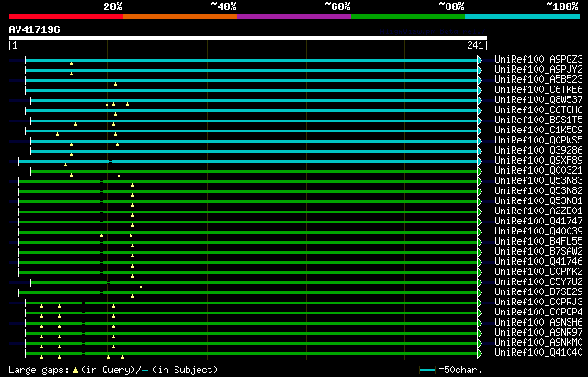This screenshot has width=588, height=377.
Task: Select the UniRef100_A9NSH6 label
Action: click(x=538, y=322)
